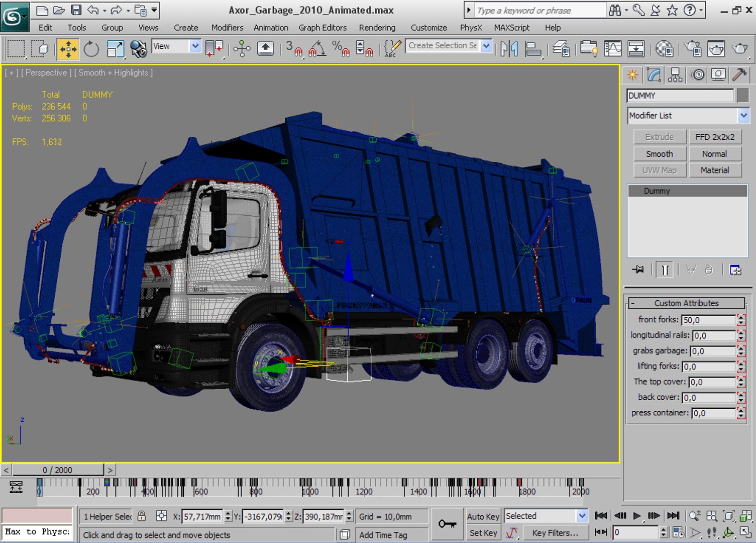Image resolution: width=756 pixels, height=543 pixels.
Task: Open the Selected key filter dropdown
Action: 582,516
